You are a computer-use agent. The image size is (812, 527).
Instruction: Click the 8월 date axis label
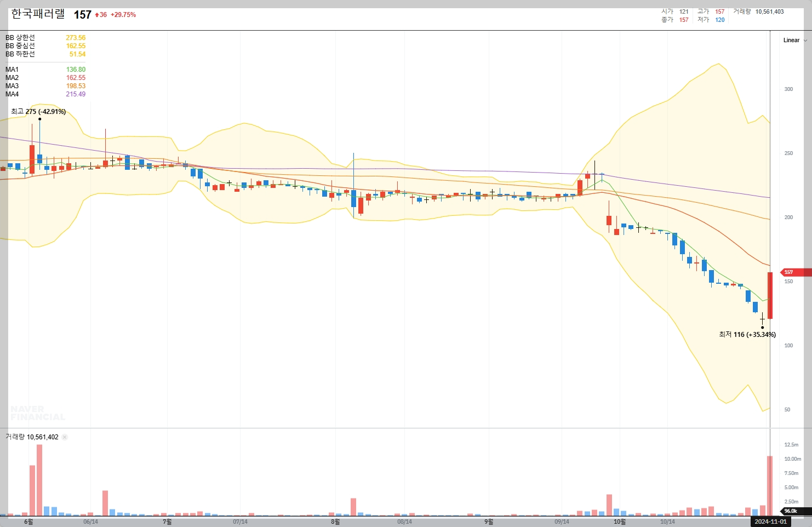tap(335, 522)
